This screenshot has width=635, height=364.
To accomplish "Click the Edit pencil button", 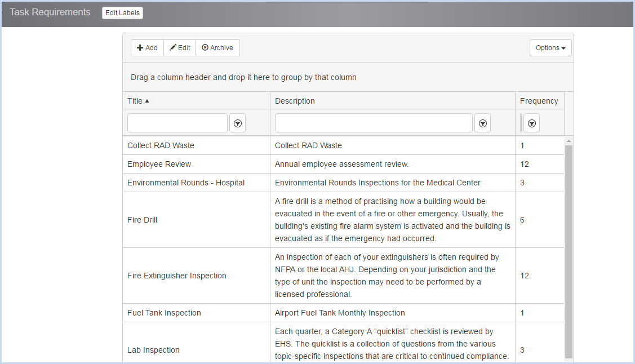I will (180, 48).
